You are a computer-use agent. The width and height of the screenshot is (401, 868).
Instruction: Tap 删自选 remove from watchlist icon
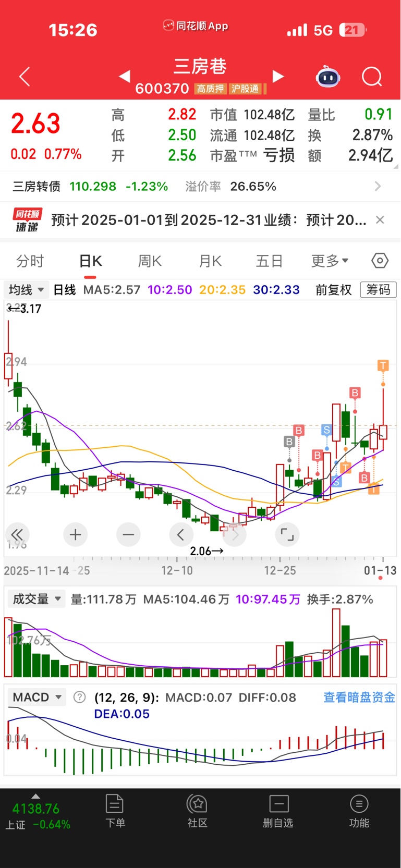[278, 811]
